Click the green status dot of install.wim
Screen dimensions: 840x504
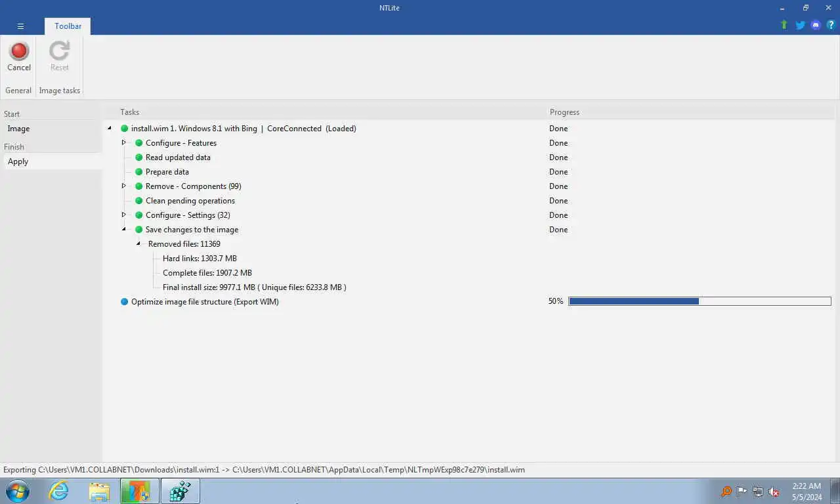tap(125, 129)
